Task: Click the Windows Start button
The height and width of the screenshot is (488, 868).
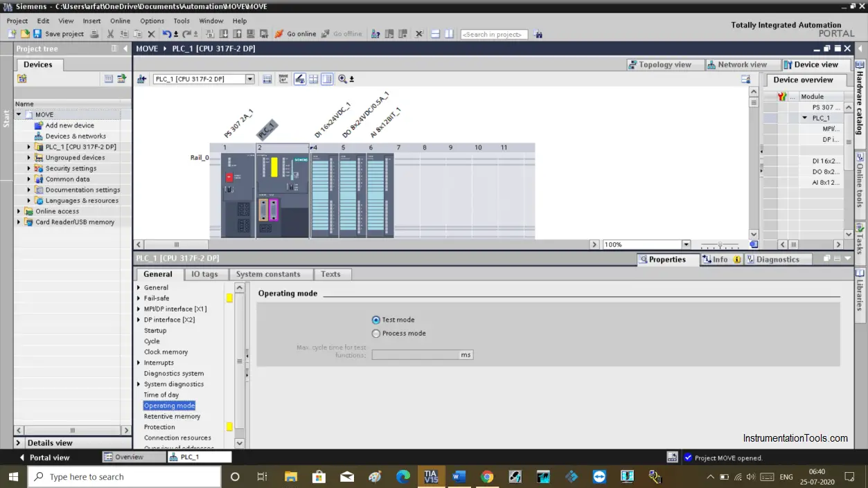Action: 13,476
